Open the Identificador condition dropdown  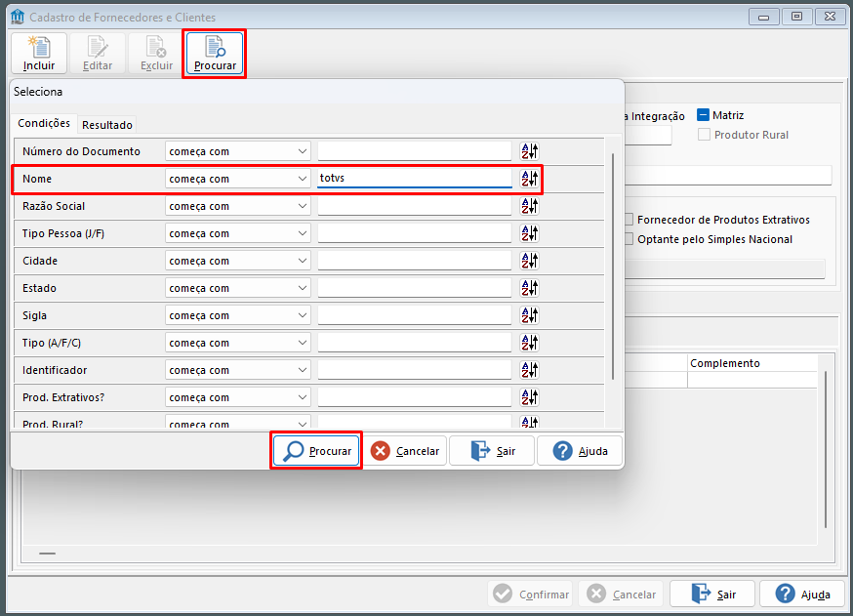pyautogui.click(x=238, y=370)
